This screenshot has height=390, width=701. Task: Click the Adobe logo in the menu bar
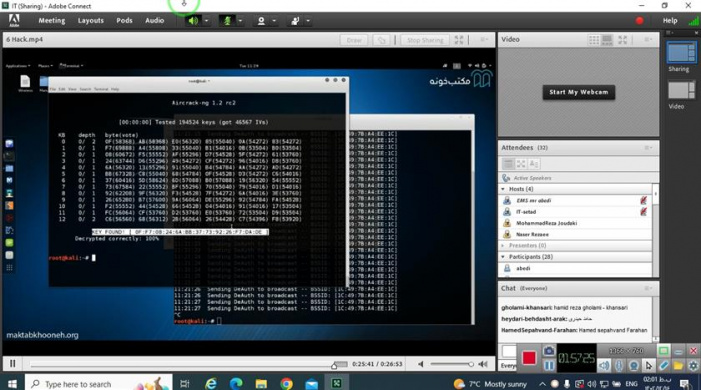14,21
